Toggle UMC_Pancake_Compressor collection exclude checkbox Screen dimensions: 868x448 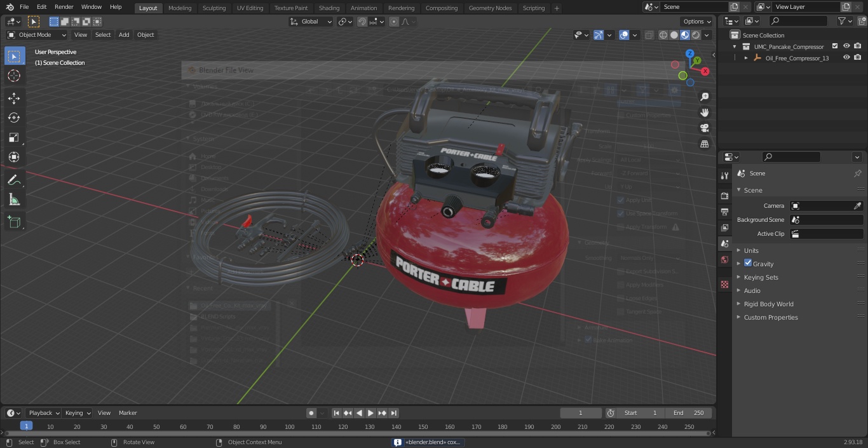835,46
